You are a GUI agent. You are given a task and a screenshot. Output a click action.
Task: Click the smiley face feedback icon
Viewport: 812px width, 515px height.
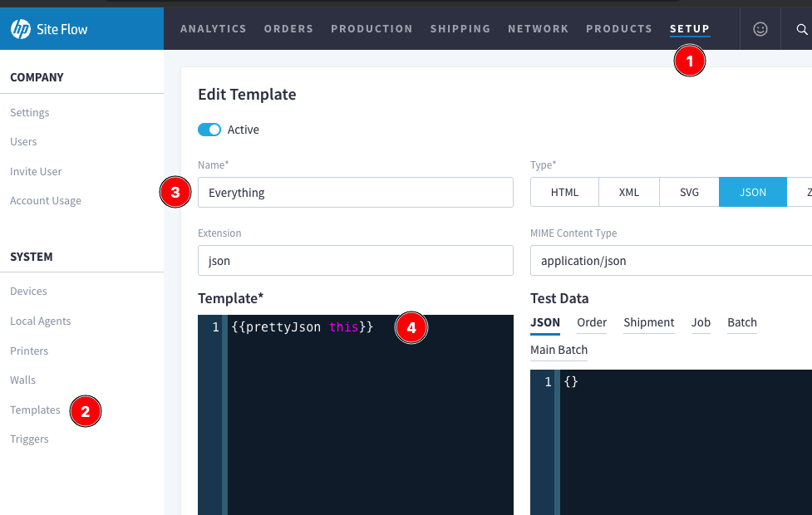pos(760,29)
